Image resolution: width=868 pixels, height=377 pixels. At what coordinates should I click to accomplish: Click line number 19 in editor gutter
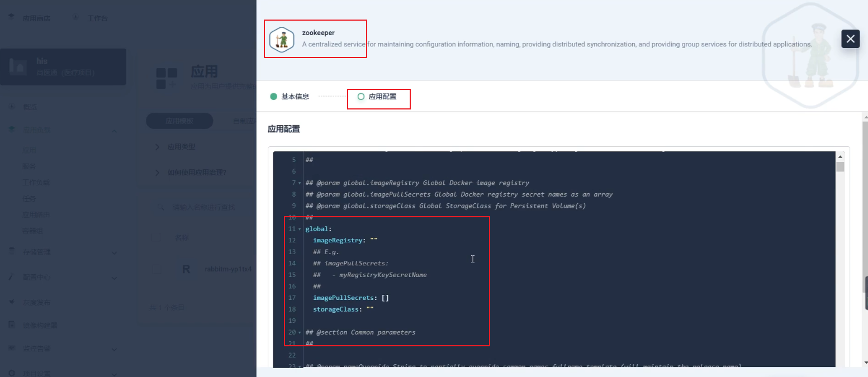coord(292,321)
